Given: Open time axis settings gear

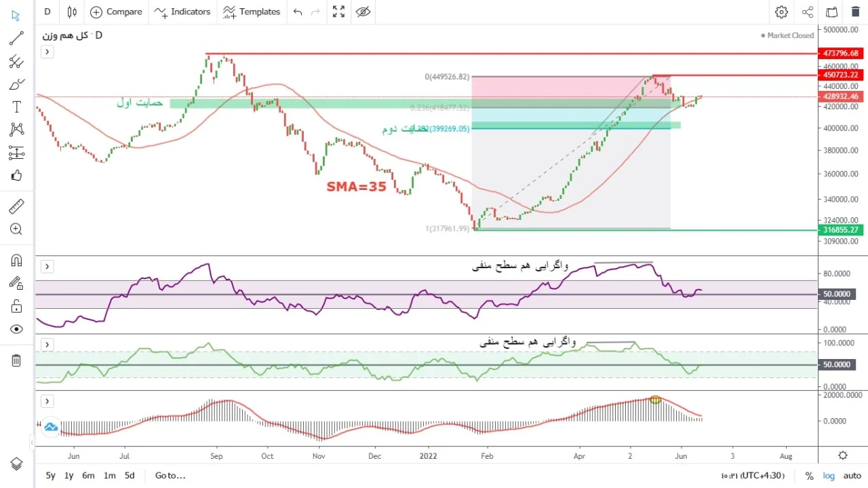Looking at the screenshot, I should pos(843,455).
